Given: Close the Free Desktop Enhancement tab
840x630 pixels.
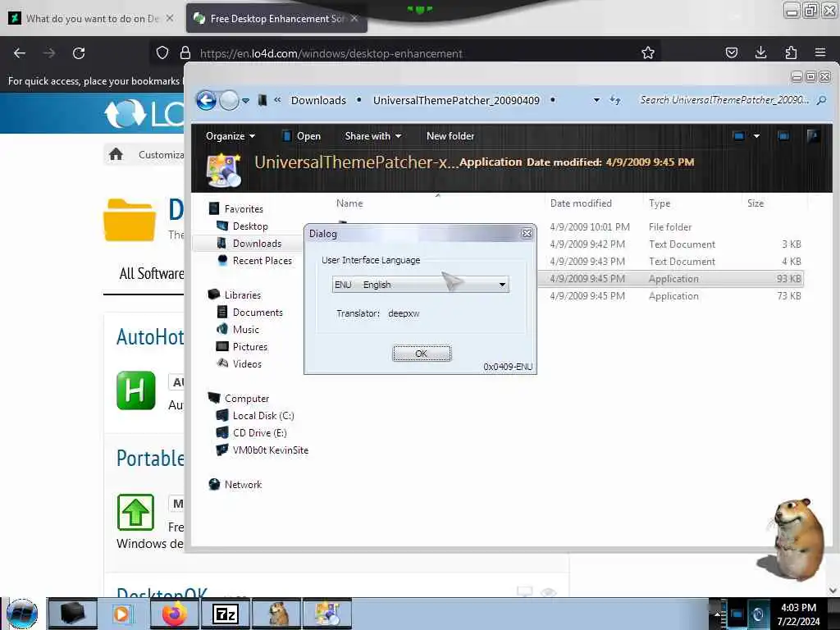Looking at the screenshot, I should [x=354, y=18].
